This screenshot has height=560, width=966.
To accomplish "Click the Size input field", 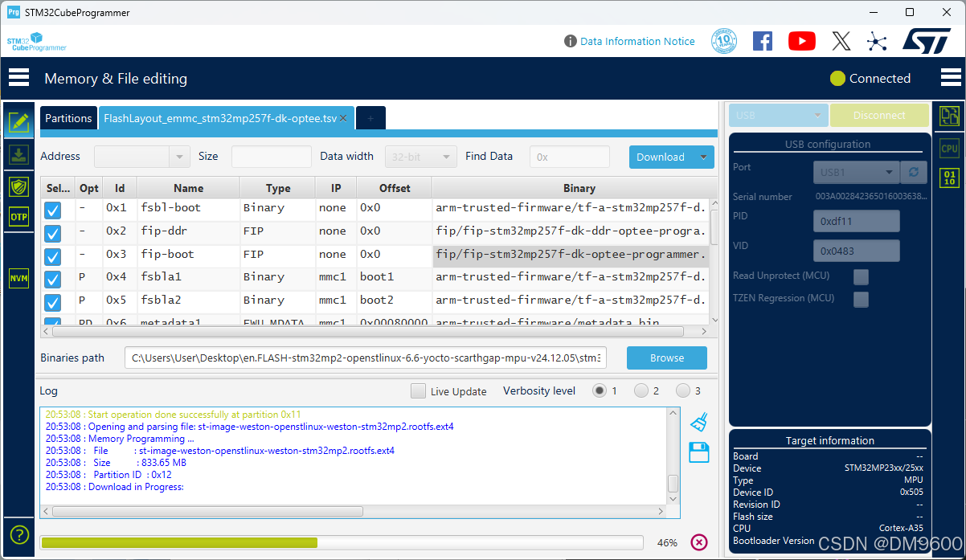I will click(x=271, y=157).
